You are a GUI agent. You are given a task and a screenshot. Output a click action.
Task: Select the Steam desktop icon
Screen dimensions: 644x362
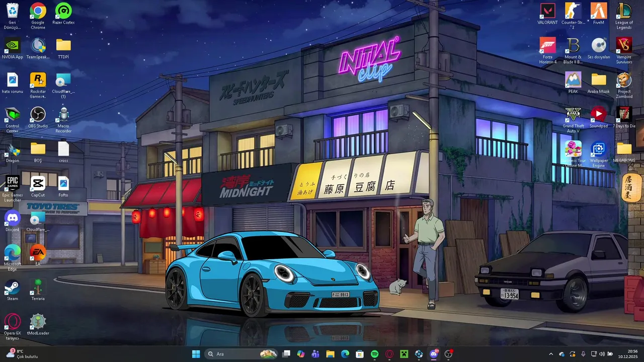click(x=12, y=290)
